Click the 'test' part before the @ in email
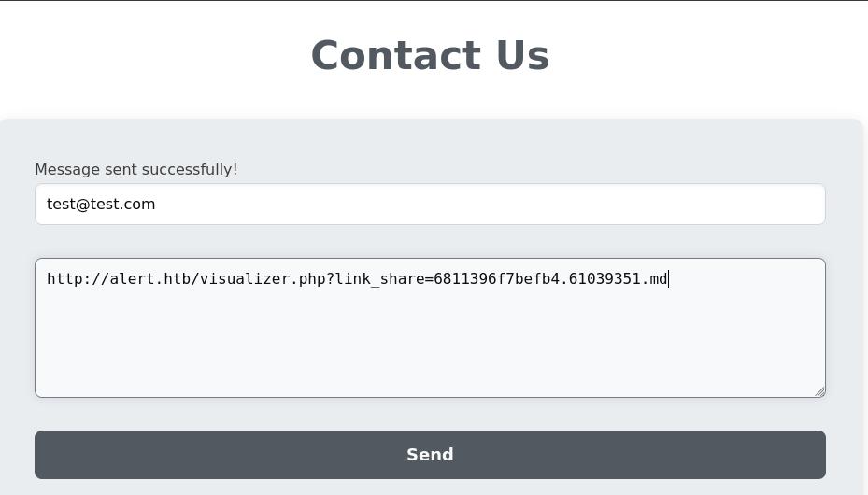This screenshot has height=495, width=868. coord(61,205)
